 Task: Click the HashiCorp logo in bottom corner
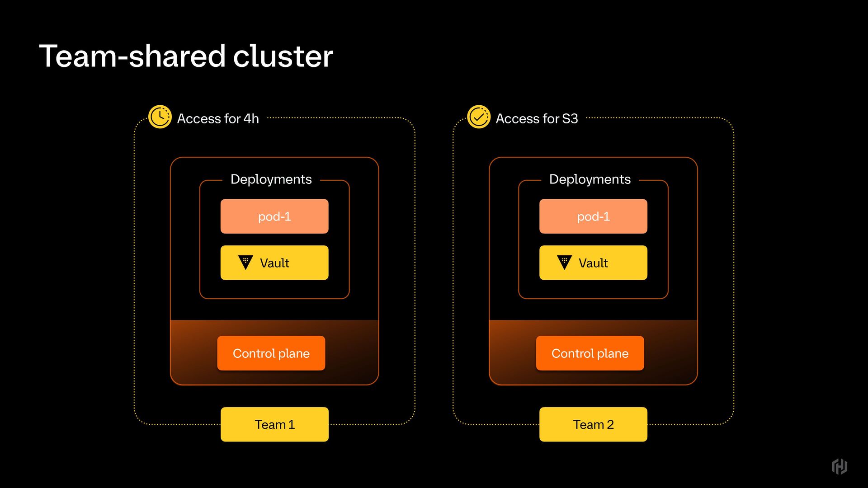click(839, 466)
